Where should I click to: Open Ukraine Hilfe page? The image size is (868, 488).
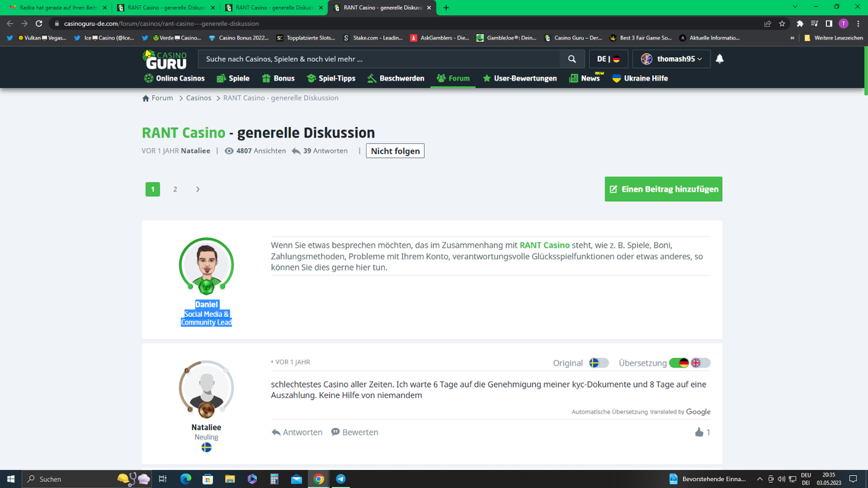[x=640, y=79]
